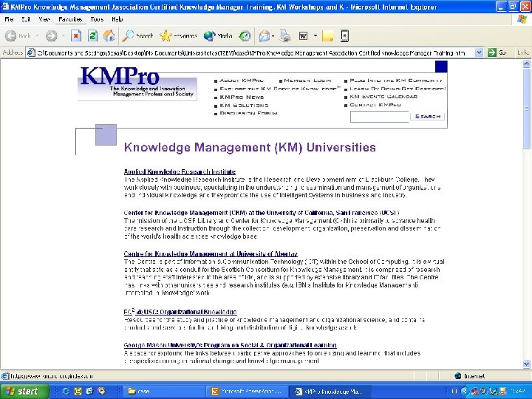Click the last toolbar device icon

coord(345,35)
